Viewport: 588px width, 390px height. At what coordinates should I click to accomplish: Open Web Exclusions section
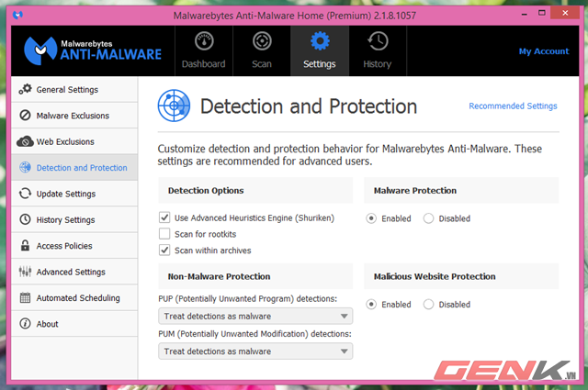point(74,141)
